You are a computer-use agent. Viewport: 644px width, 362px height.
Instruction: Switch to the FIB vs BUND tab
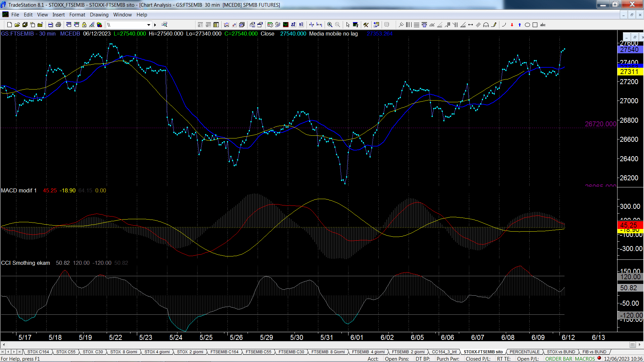pyautogui.click(x=594, y=352)
